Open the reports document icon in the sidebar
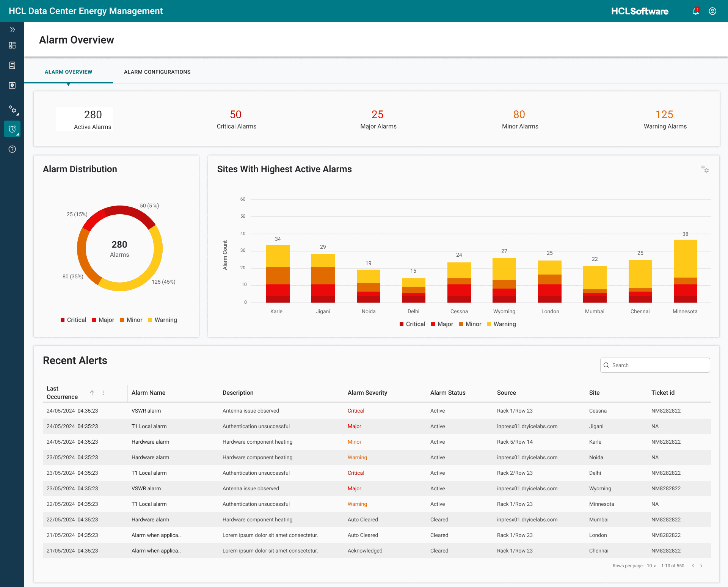Image resolution: width=728 pixels, height=587 pixels. click(x=12, y=66)
